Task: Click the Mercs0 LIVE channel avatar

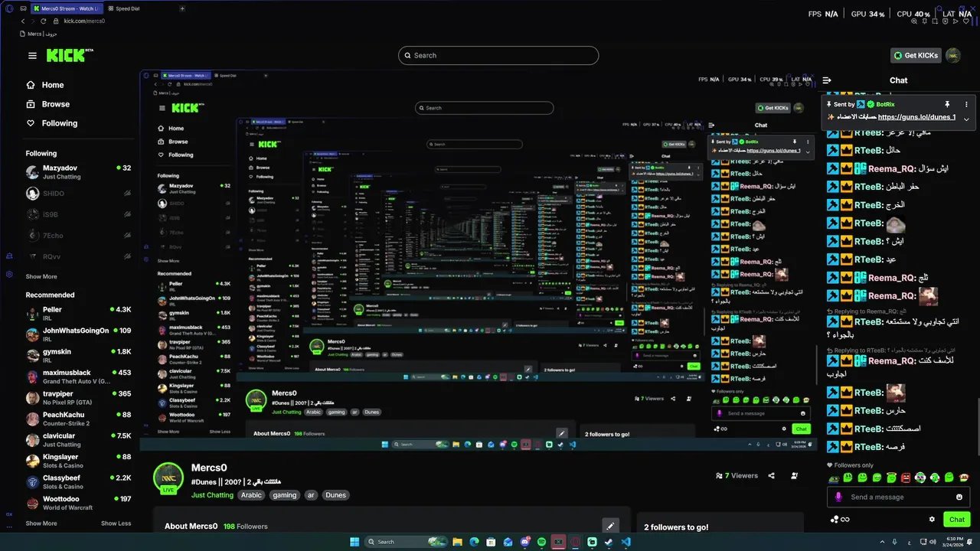Action: (x=168, y=478)
